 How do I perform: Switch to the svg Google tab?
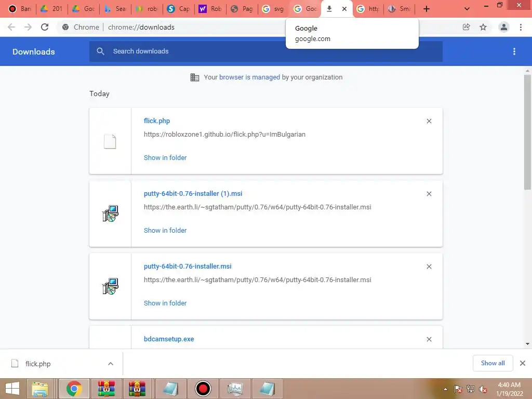point(273,9)
